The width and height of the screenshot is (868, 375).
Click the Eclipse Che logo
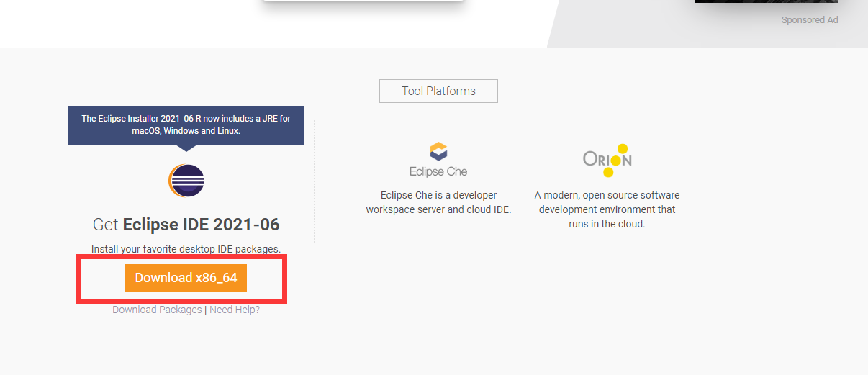(x=438, y=160)
